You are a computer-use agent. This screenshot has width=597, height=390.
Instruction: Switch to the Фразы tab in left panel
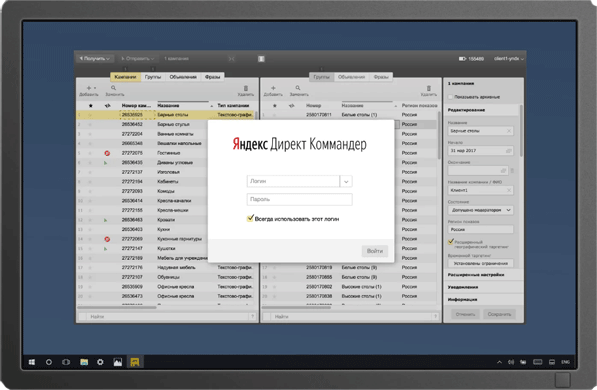tap(212, 77)
